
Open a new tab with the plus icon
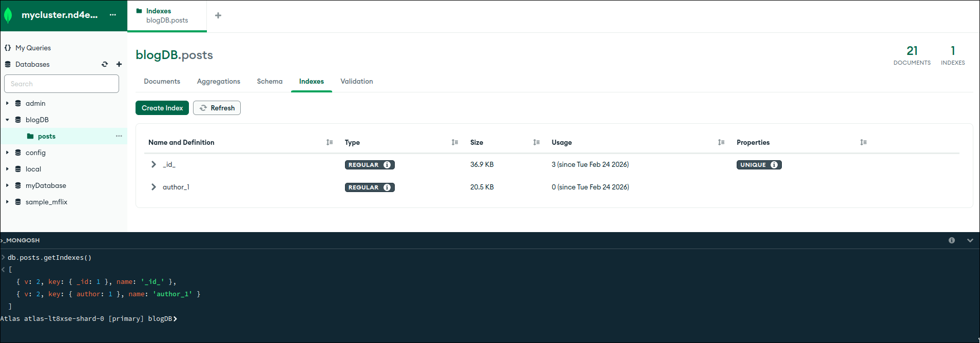[x=218, y=15]
